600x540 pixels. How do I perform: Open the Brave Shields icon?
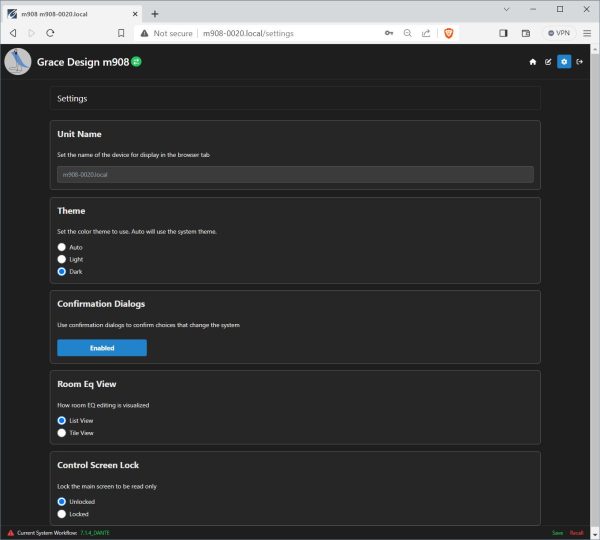click(x=448, y=33)
